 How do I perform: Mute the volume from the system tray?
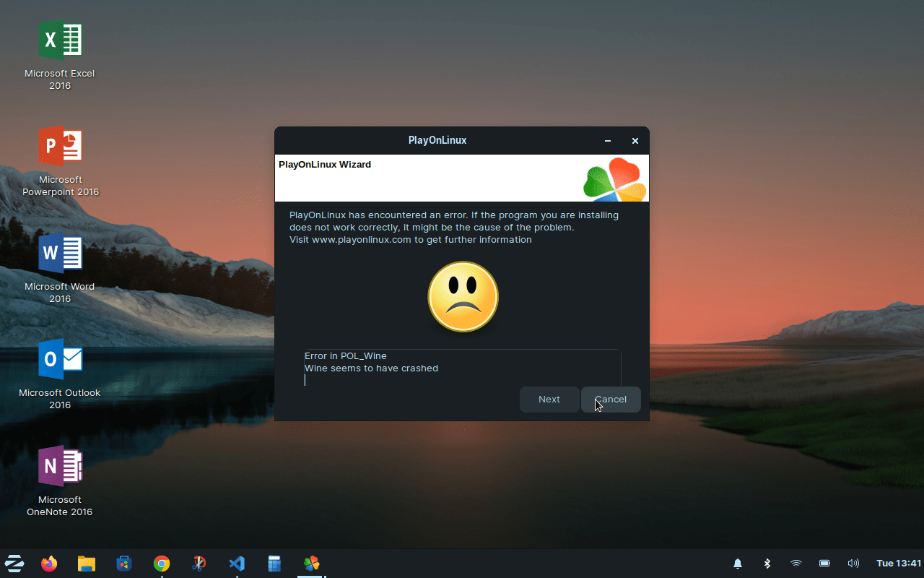[x=853, y=564]
